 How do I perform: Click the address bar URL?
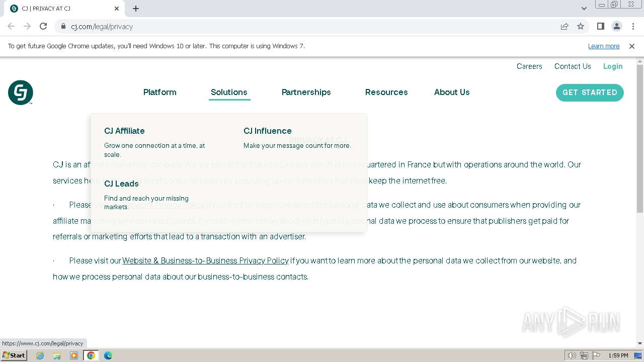tap(102, 27)
